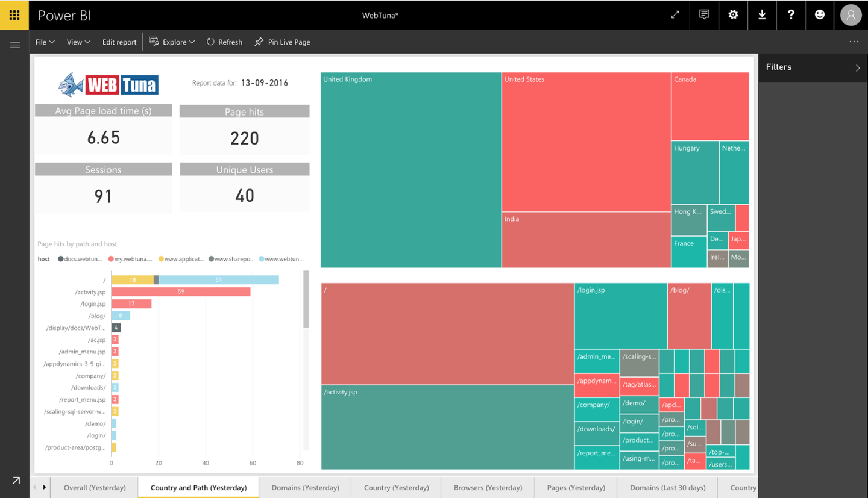Screen dimensions: 868x498
Task: Expand the Filters pane chevron
Action: [858, 67]
